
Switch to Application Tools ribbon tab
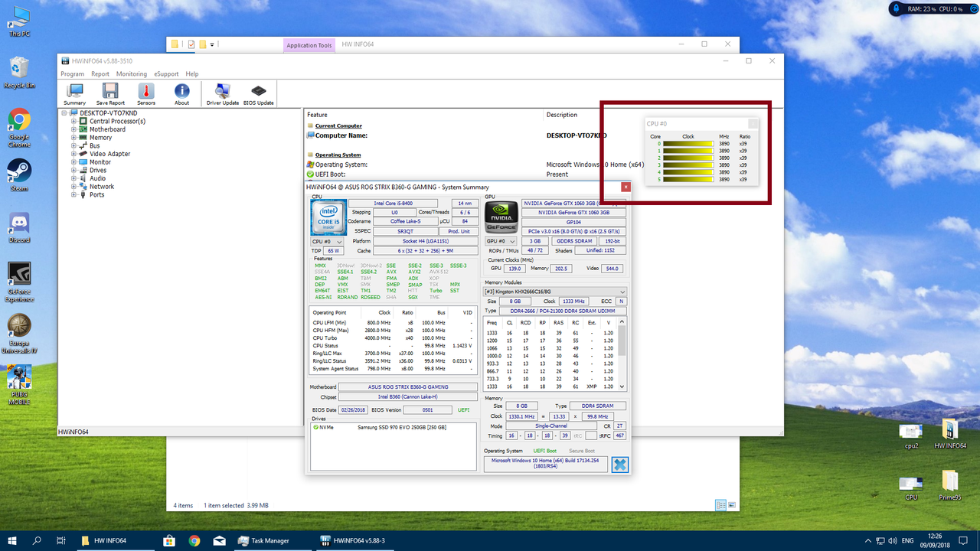(309, 45)
